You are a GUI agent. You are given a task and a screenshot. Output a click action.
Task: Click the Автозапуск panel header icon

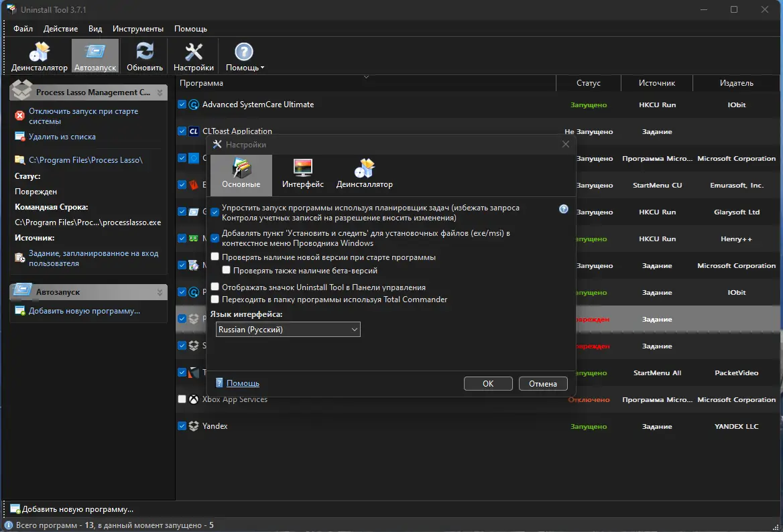click(x=22, y=290)
